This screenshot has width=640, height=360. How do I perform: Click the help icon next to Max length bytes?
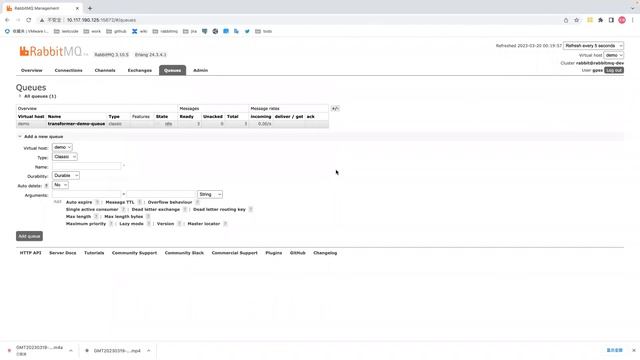click(x=148, y=217)
